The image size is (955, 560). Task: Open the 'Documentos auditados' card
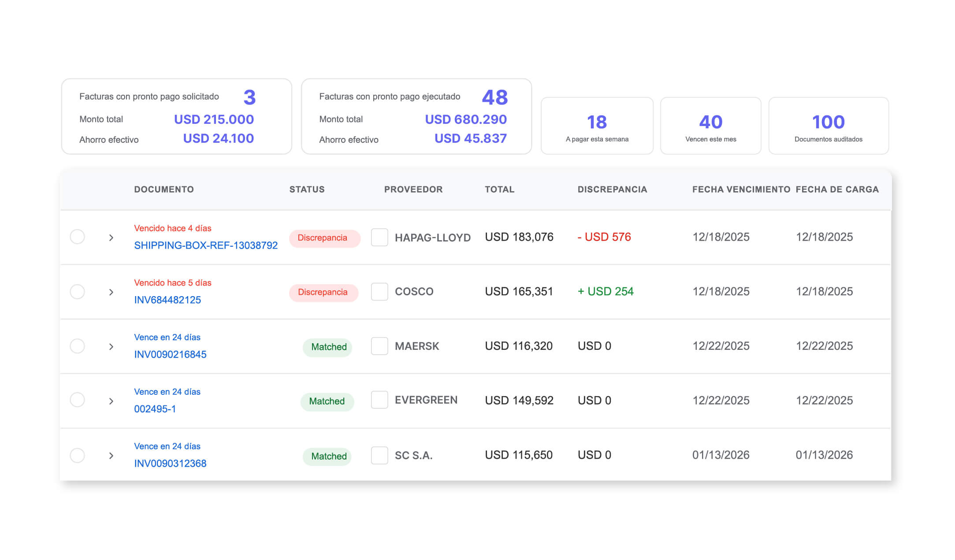tap(828, 126)
